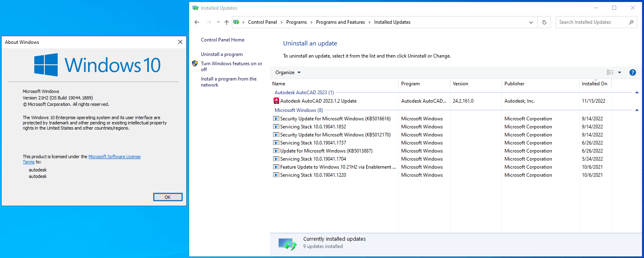Click the shield icon beside Windows features

coord(195,64)
